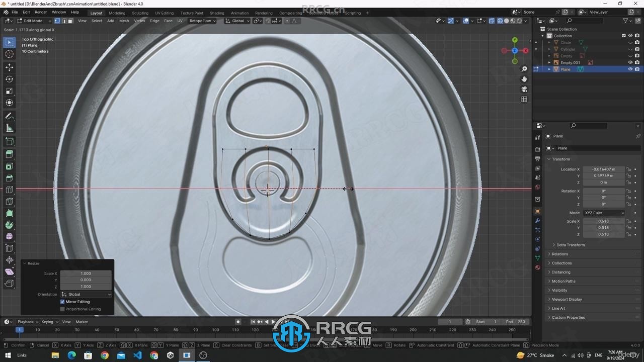Open the XYZ Euler rotation mode dropdown

[604, 213]
